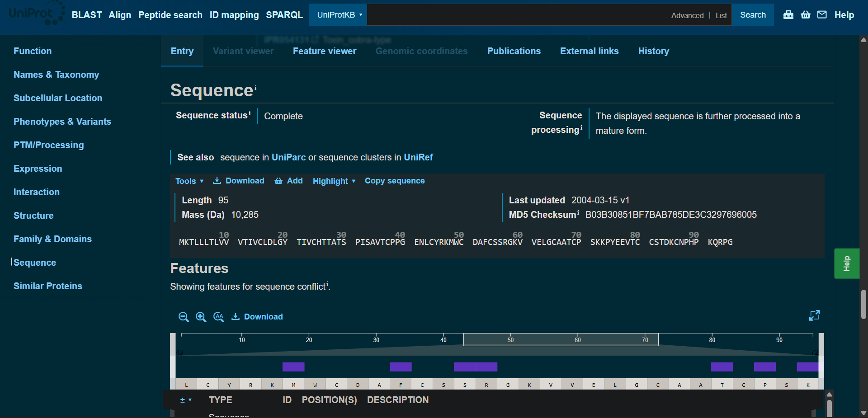Open the Highlight dropdown
Image resolution: width=868 pixels, height=418 pixels.
[334, 181]
